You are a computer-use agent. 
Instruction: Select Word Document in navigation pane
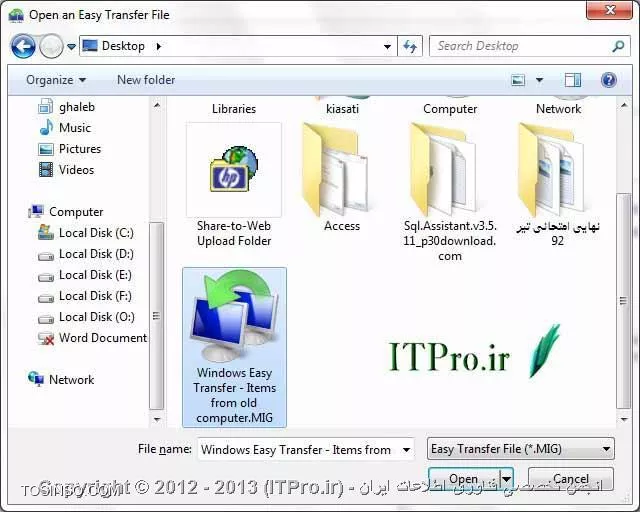[102, 338]
